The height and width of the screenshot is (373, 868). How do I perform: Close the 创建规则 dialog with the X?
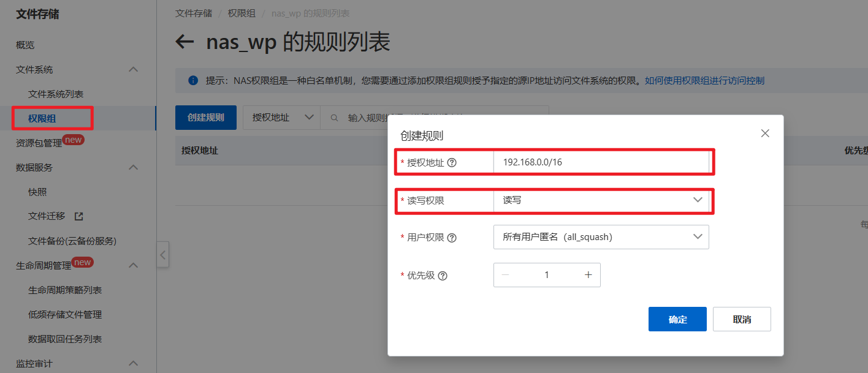point(764,133)
